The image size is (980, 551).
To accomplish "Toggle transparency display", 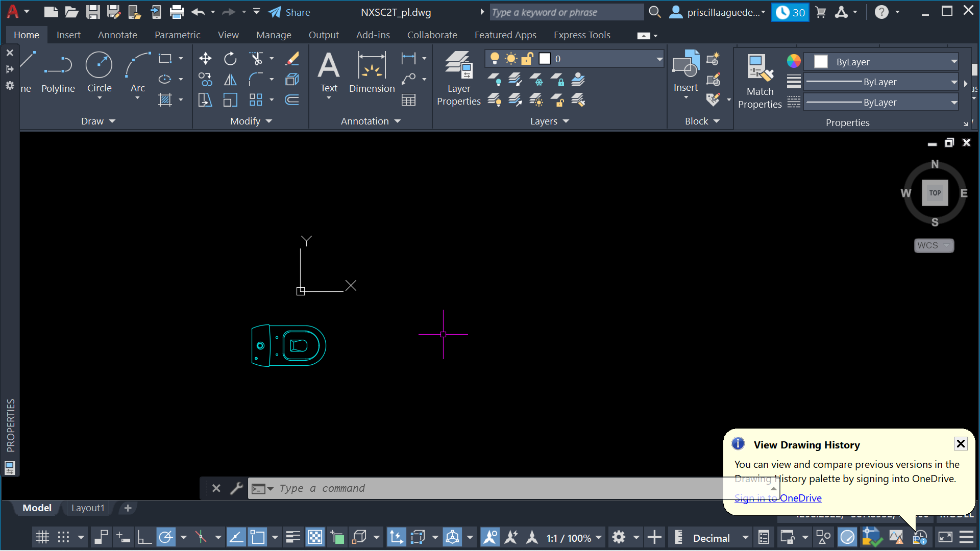I will [x=315, y=537].
